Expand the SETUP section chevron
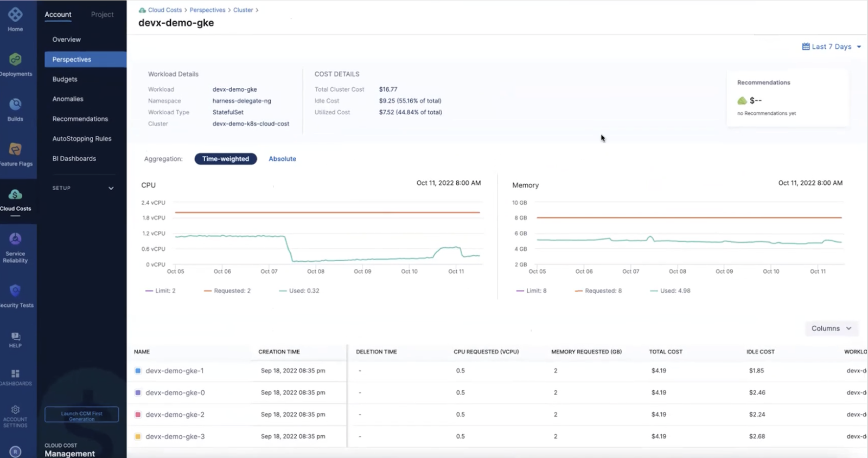 click(111, 189)
